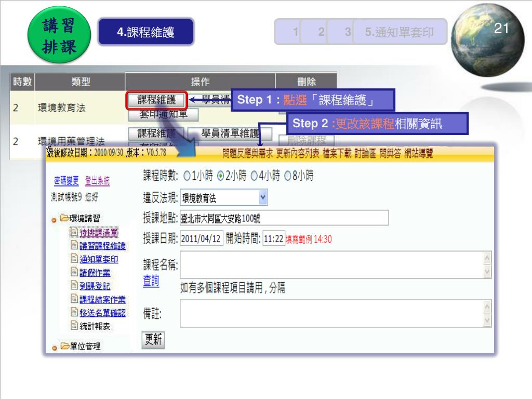The height and width of the screenshot is (399, 532).
Task: Collapse the 環境講習 folder
Action: coord(54,220)
